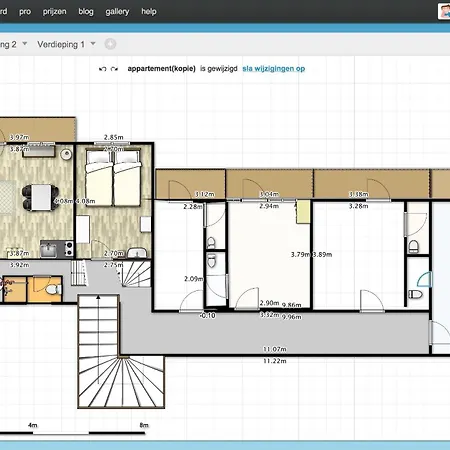
Task: Open the user avatar in header
Action: point(444,11)
